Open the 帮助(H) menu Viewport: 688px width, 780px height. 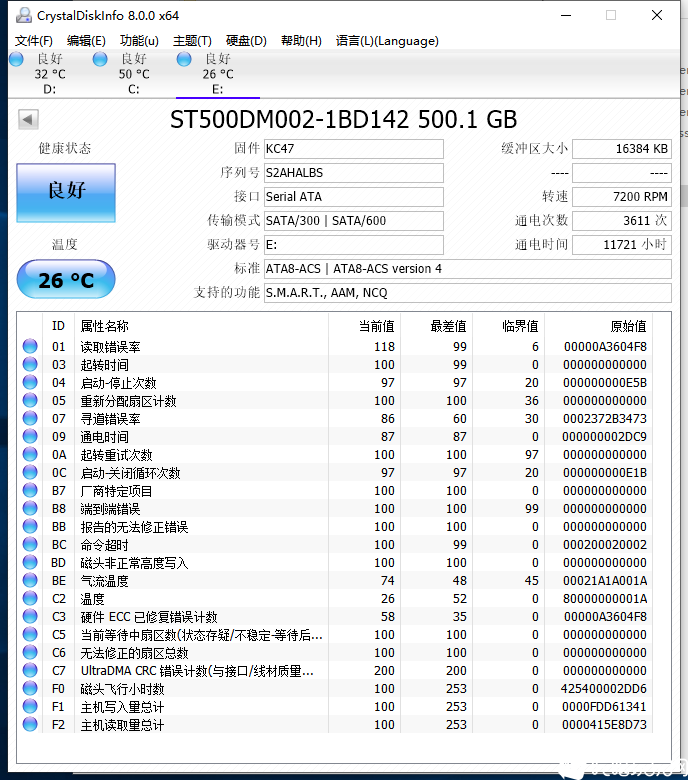[301, 41]
